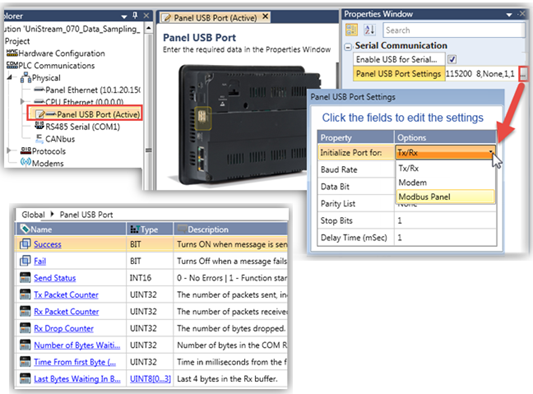The image size is (533, 394).
Task: Click the Hardware Configuration icon in tree
Action: (x=12, y=53)
